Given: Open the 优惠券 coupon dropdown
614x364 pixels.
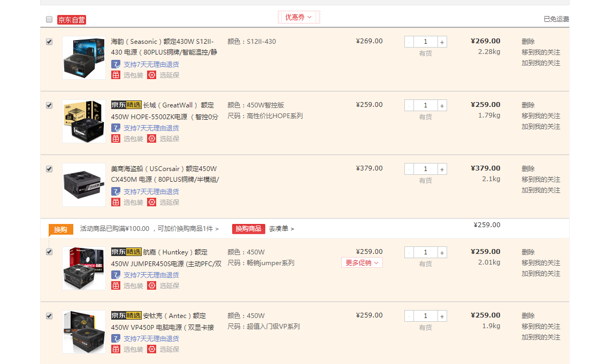Looking at the screenshot, I should (299, 17).
